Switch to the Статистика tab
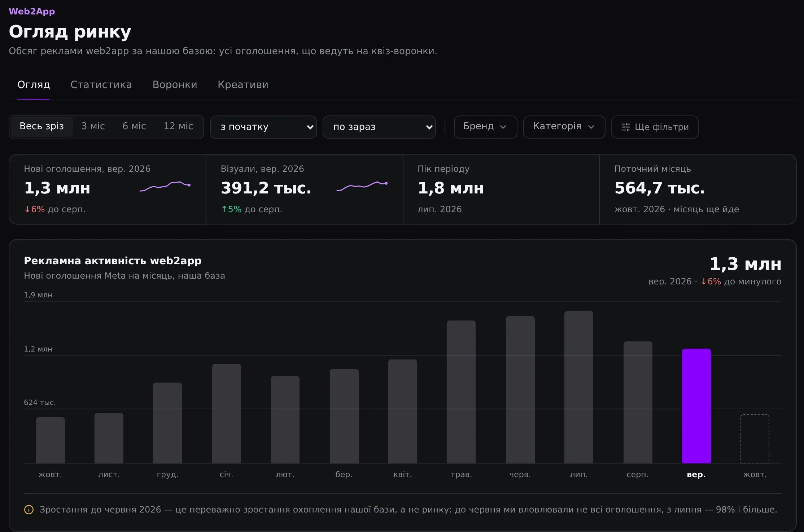 101,84
